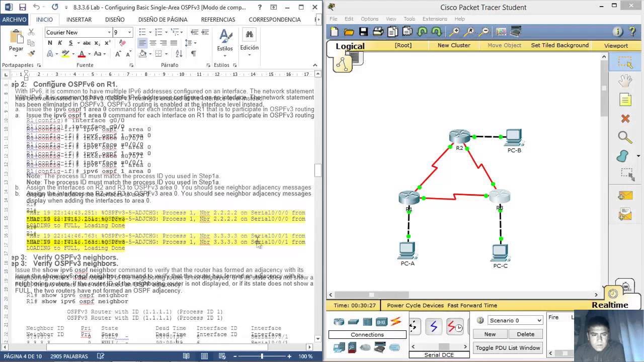
Task: Toggle bold N formatting in Word
Action: pyautogui.click(x=50, y=43)
